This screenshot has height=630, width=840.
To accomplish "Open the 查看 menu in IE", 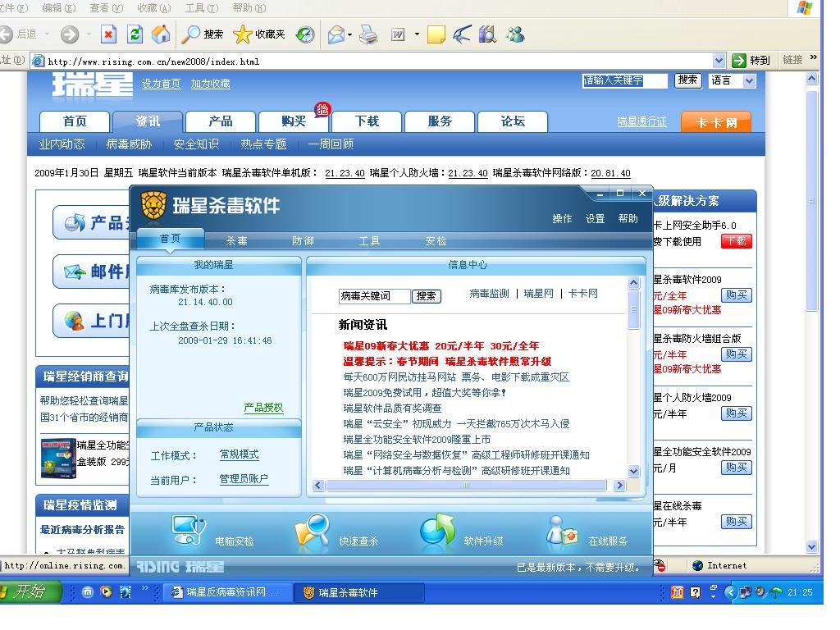I will point(106,8).
